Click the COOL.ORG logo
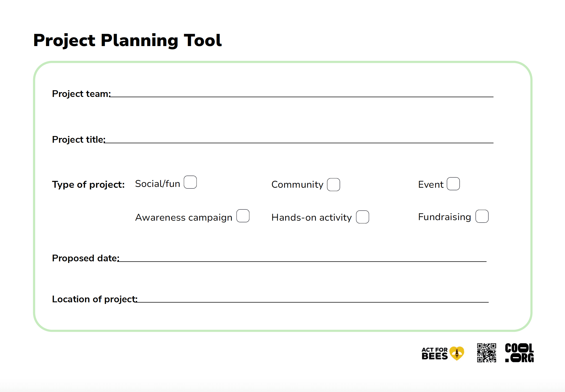Screen dimensions: 565x392 519,353
